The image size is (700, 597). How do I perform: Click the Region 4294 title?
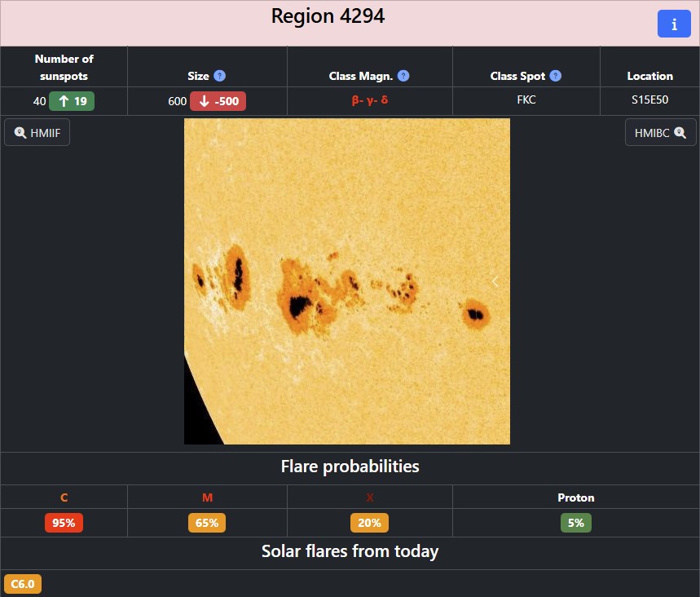coord(328,16)
